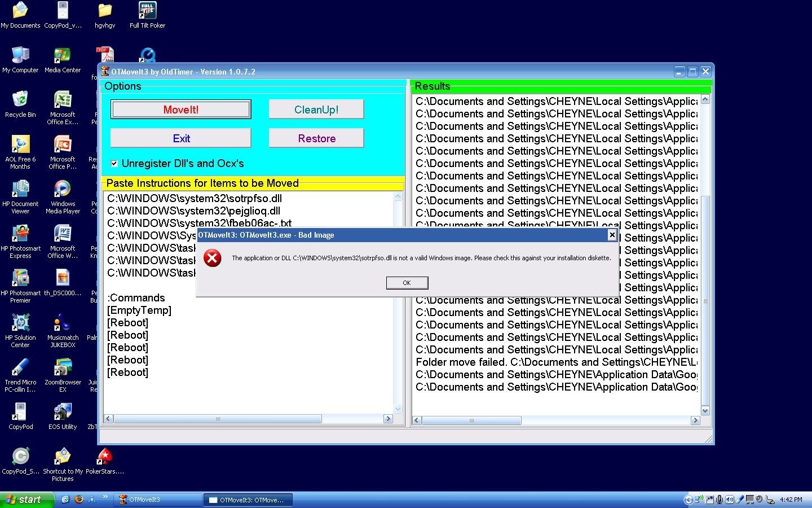Open the Windows start menu
The width and height of the screenshot is (812, 508).
pos(27,500)
